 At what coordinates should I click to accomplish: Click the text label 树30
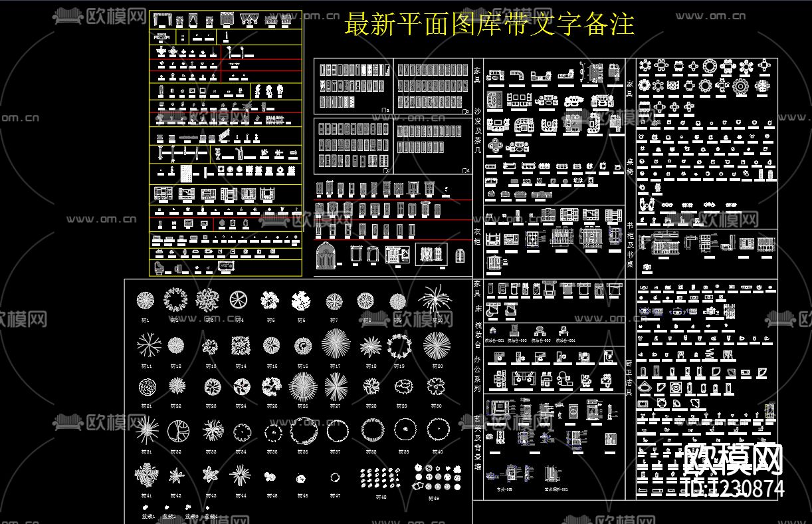pos(437,406)
